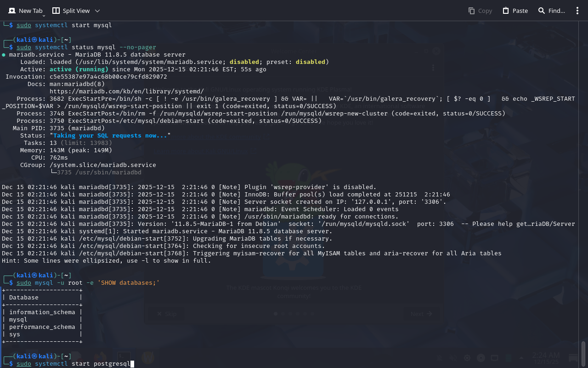Open the three-dot hamburger menu
Viewport: 588px width, 368px height.
coord(577,11)
